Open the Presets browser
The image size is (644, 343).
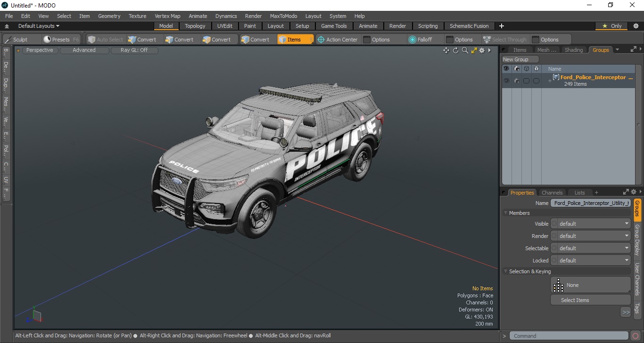point(61,40)
